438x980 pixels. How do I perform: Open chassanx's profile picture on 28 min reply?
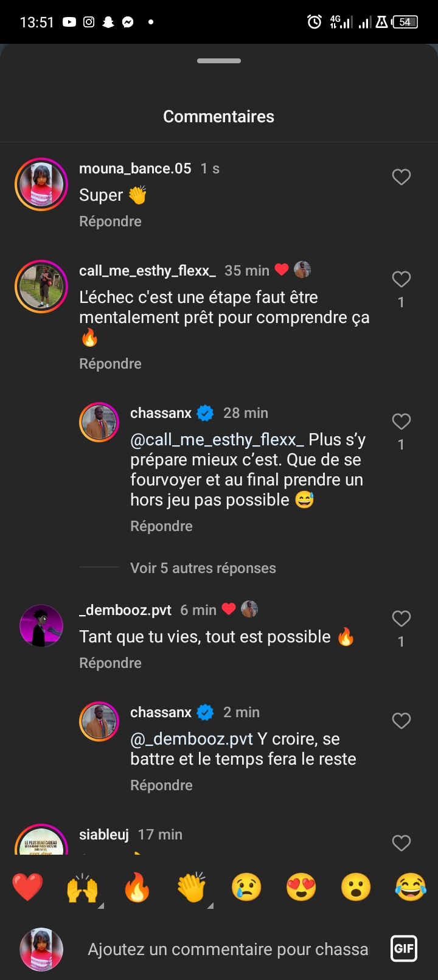[x=99, y=422]
